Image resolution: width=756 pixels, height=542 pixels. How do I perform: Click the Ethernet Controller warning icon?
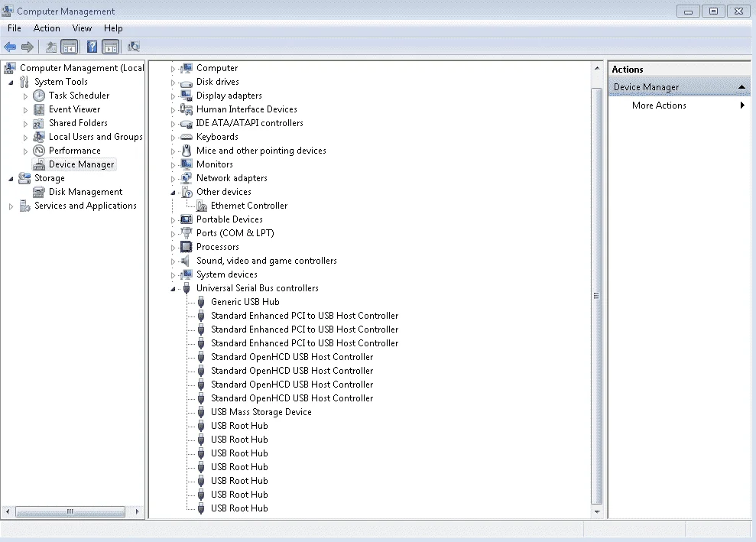tap(202, 206)
